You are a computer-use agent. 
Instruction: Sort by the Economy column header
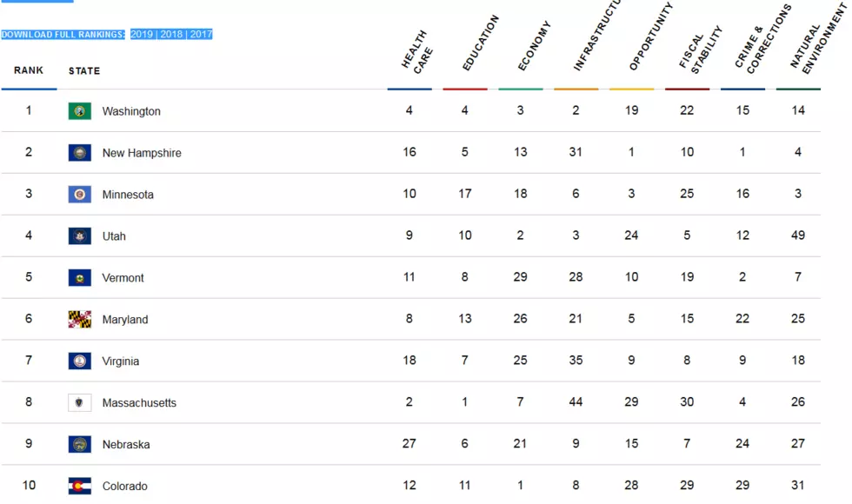(534, 46)
